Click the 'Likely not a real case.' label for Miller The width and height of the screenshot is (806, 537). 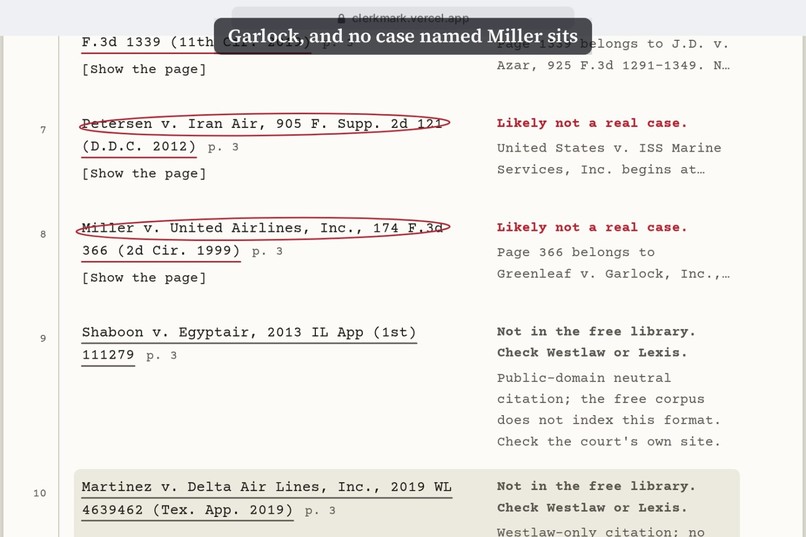(592, 228)
